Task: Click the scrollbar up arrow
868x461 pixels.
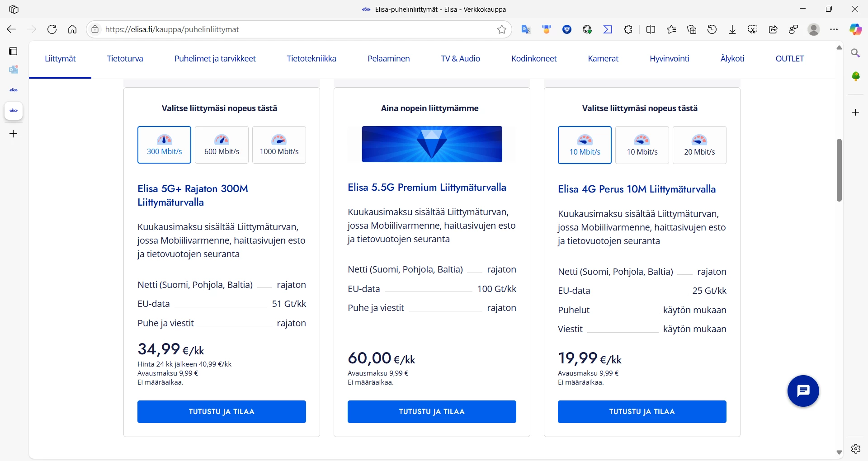Action: (839, 47)
